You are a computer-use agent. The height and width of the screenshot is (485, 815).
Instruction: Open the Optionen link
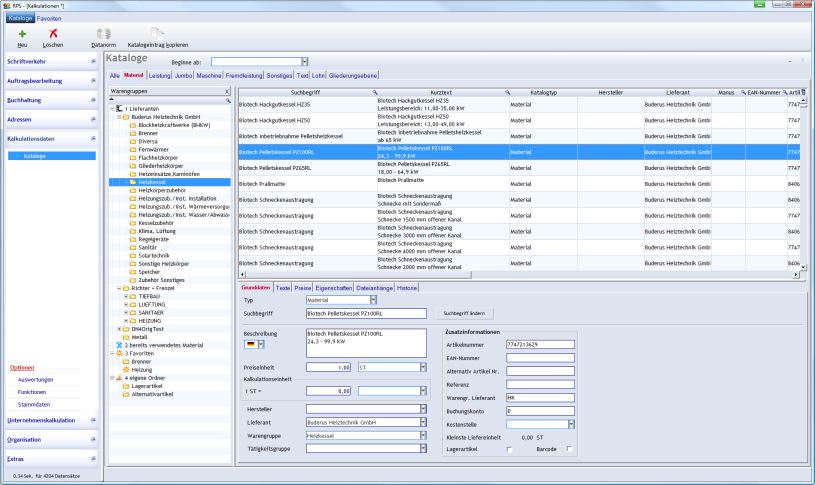(22, 368)
